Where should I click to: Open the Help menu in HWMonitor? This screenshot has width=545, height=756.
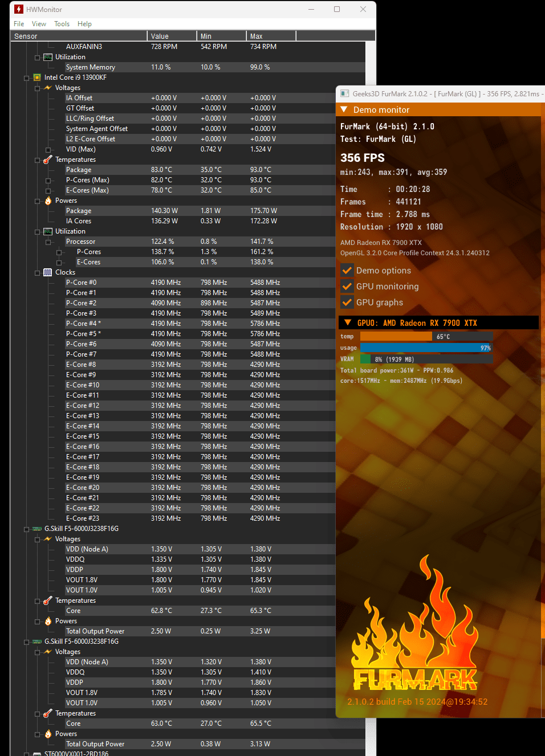(84, 24)
